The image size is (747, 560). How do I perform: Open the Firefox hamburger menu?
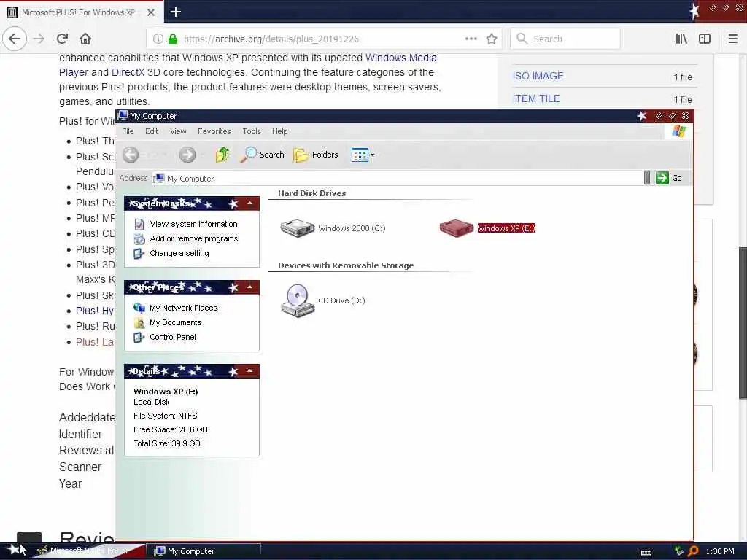click(x=733, y=39)
